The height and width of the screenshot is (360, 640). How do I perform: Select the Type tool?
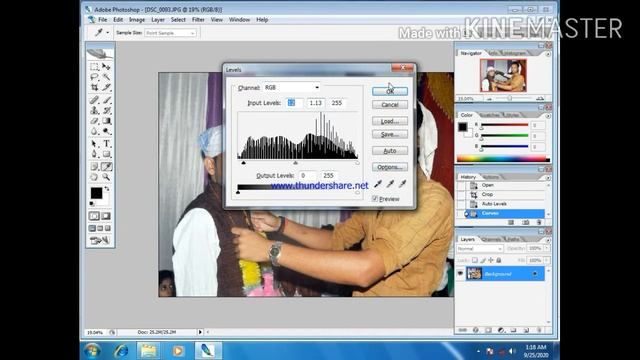click(106, 144)
